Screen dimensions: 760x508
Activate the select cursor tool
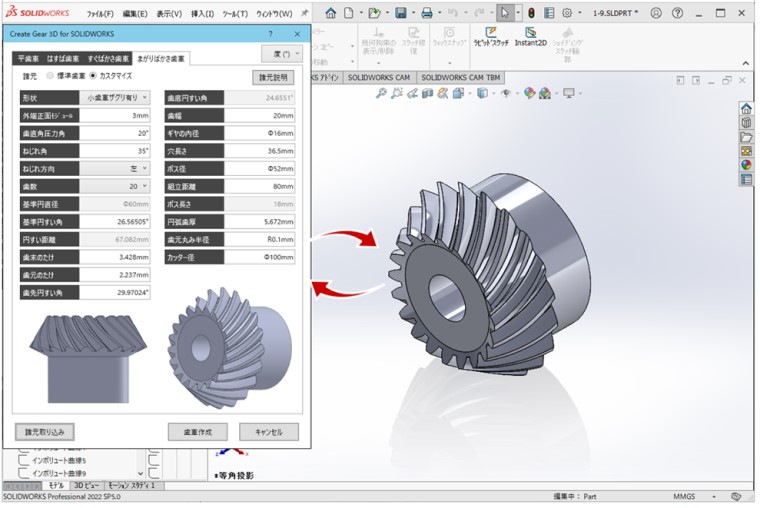tap(505, 13)
